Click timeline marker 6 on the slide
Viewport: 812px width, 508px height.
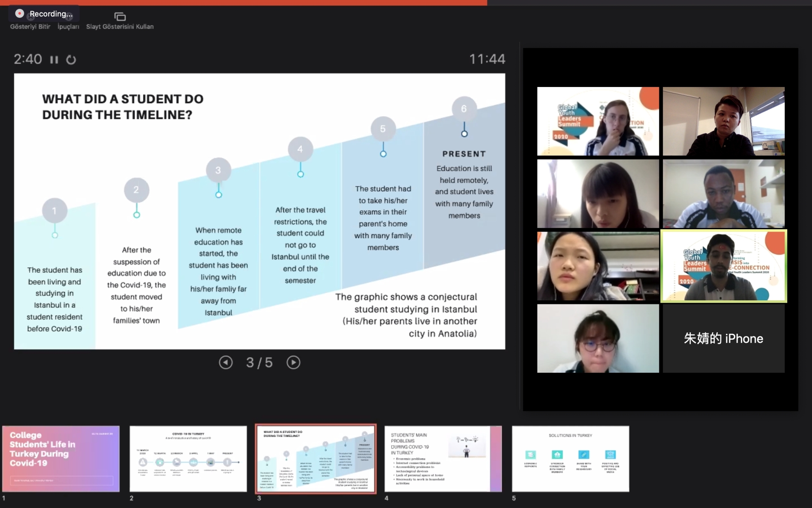coord(464,109)
